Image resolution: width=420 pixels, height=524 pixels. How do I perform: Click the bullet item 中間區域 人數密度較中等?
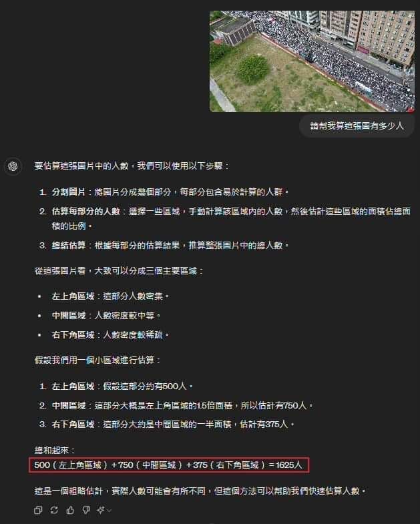(x=106, y=316)
